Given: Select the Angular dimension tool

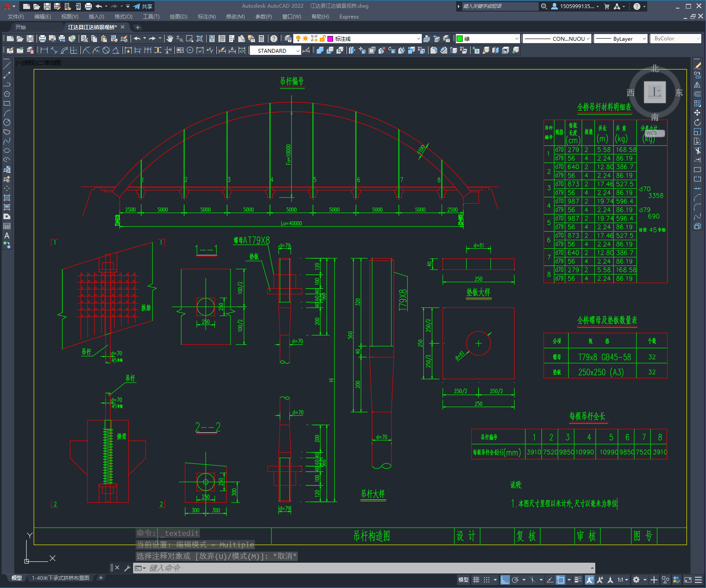Looking at the screenshot, I should pyautogui.click(x=115, y=50).
